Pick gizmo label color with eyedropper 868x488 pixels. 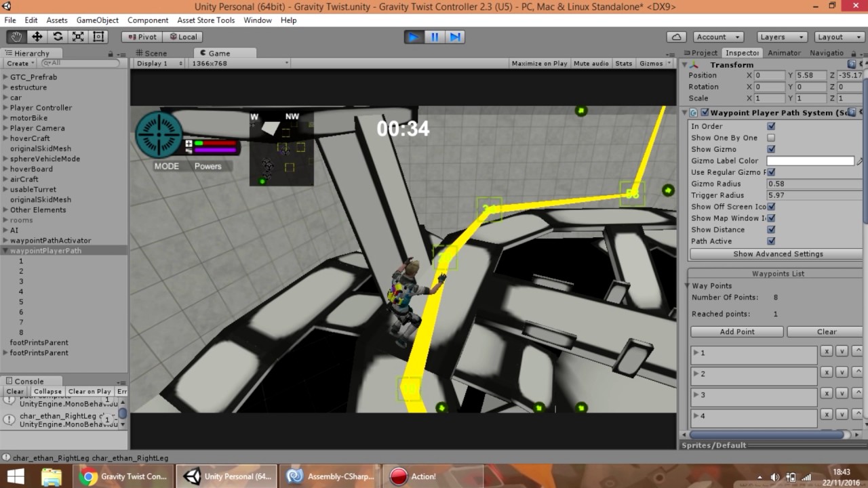860,161
